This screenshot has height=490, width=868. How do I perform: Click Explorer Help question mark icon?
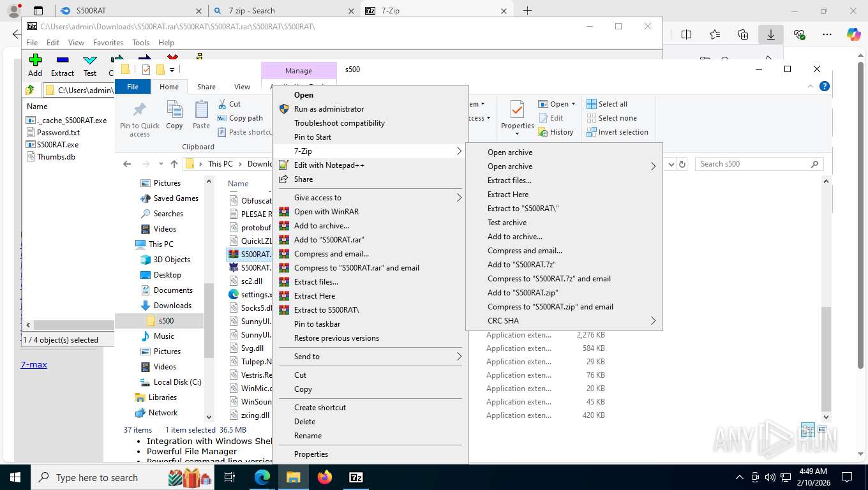coord(825,87)
